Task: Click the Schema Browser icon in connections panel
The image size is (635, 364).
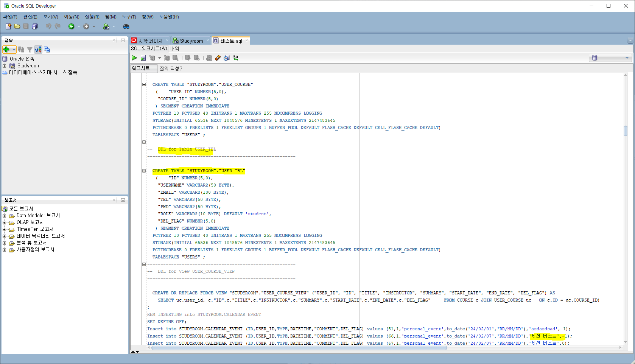Action: pos(47,50)
